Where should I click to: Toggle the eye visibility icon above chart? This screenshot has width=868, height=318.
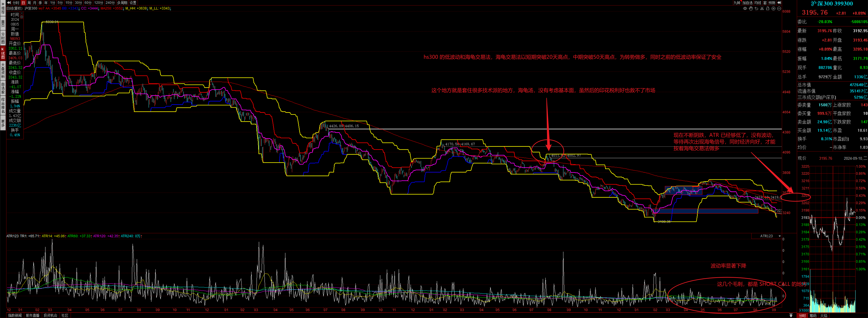pyautogui.click(x=745, y=8)
